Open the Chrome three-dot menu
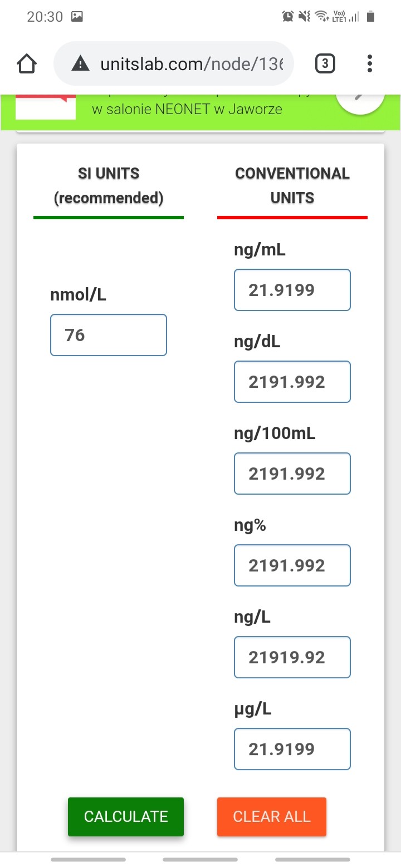Image resolution: width=401 pixels, height=868 pixels. 369,64
